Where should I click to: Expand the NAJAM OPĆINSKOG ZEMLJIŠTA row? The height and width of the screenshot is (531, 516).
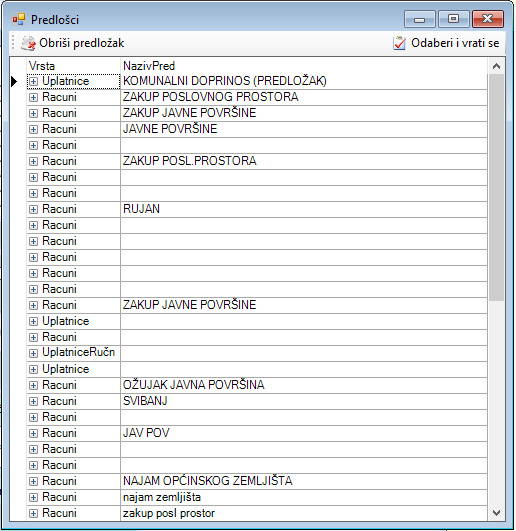(33, 481)
